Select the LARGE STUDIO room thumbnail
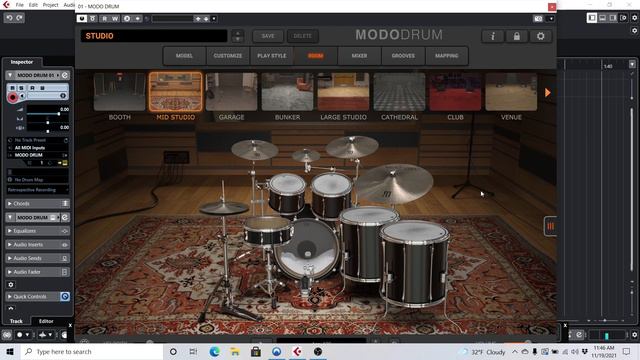Viewport: 640px width, 360px height. point(343,92)
